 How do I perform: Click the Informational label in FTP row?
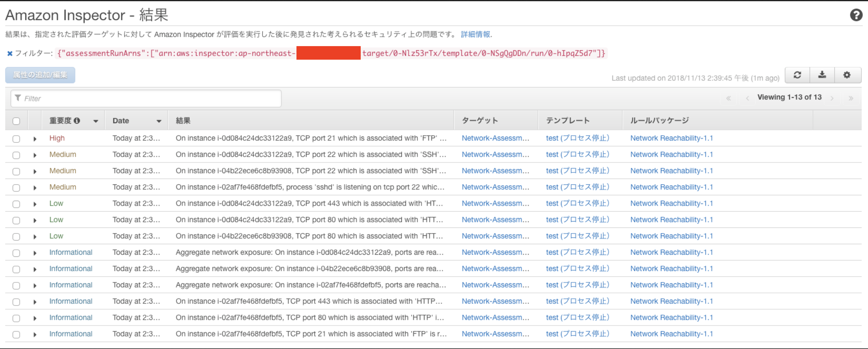[x=71, y=334]
